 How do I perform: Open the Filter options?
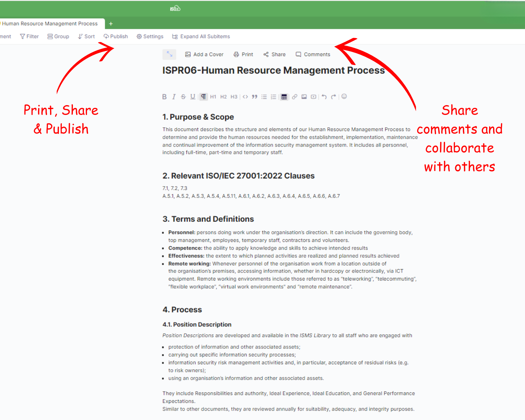[29, 36]
